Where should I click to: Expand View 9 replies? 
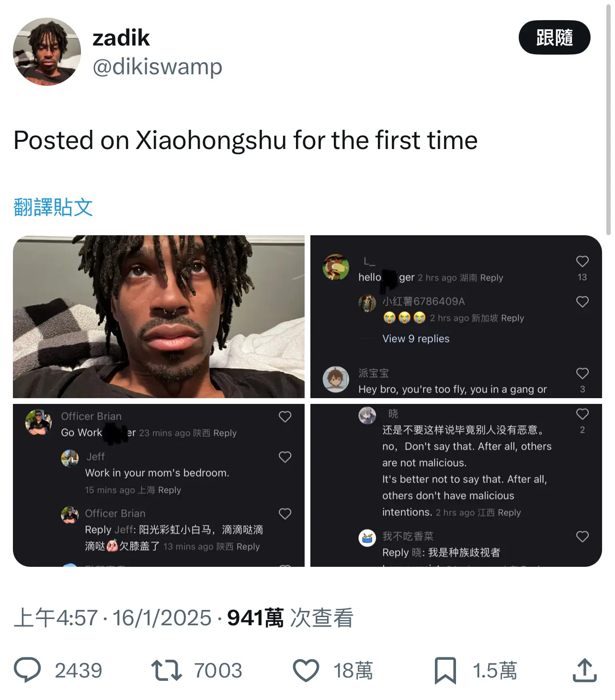pyautogui.click(x=416, y=339)
